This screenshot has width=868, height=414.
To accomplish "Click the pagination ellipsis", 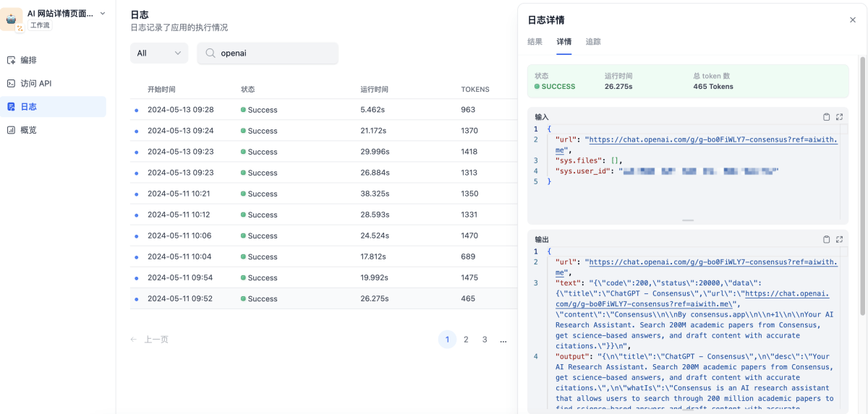I will point(503,340).
